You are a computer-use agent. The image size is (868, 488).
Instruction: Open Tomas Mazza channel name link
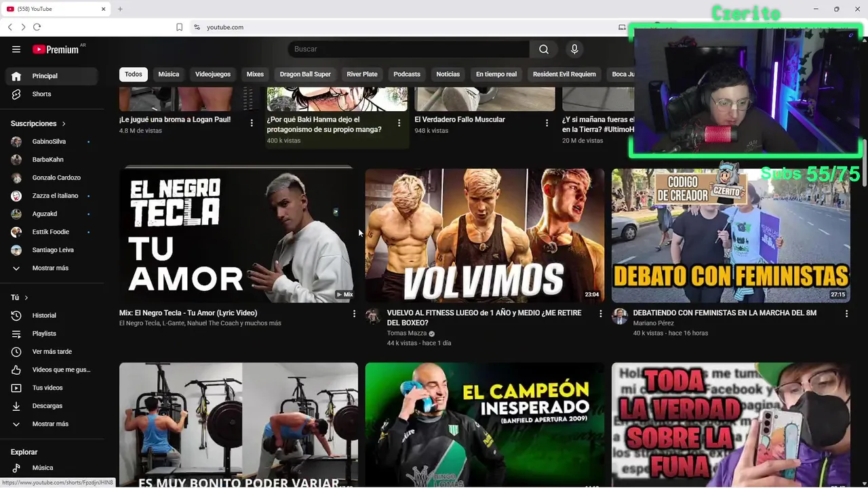click(407, 333)
